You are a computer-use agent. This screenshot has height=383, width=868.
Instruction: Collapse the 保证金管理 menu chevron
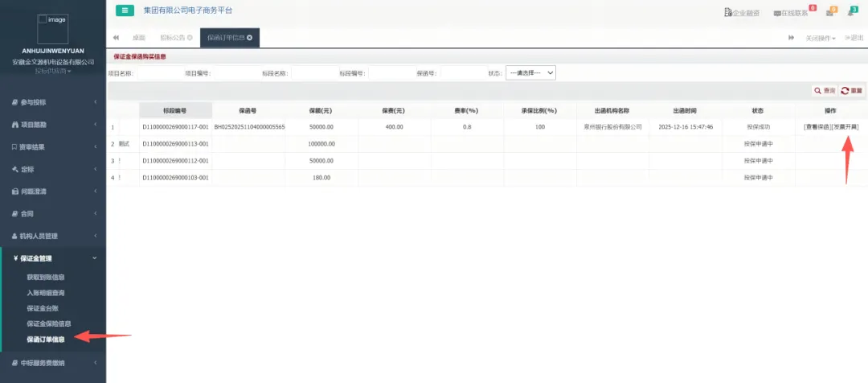(95, 257)
